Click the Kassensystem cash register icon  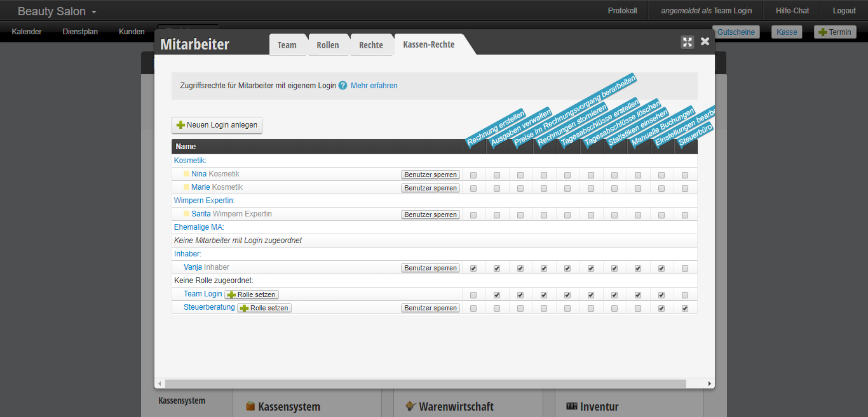pyautogui.click(x=250, y=406)
